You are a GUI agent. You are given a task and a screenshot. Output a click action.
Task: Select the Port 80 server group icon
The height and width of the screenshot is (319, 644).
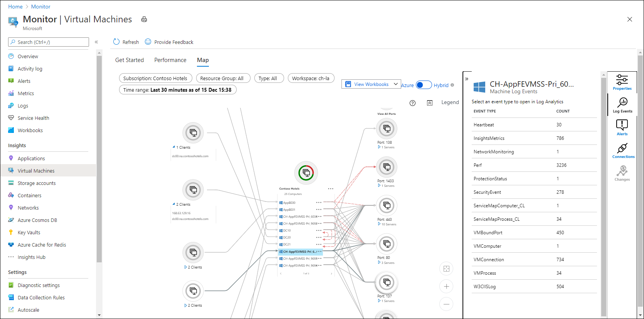pos(387,244)
